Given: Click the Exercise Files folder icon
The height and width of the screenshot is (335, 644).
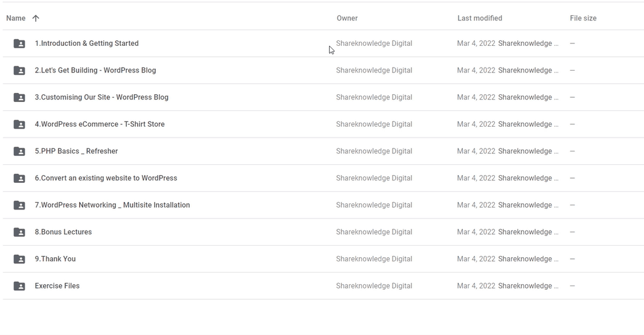Looking at the screenshot, I should [19, 286].
